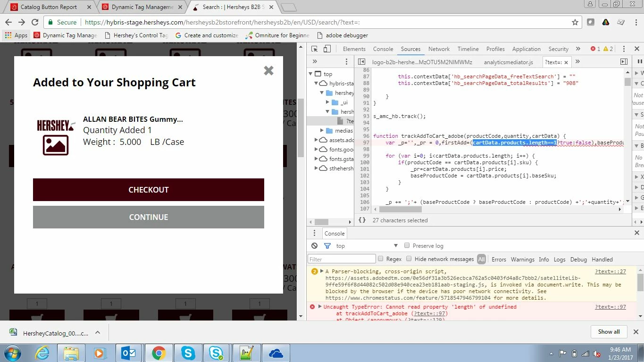The image size is (644, 362).
Task: Open the navigator three-dot menu
Action: (346, 61)
